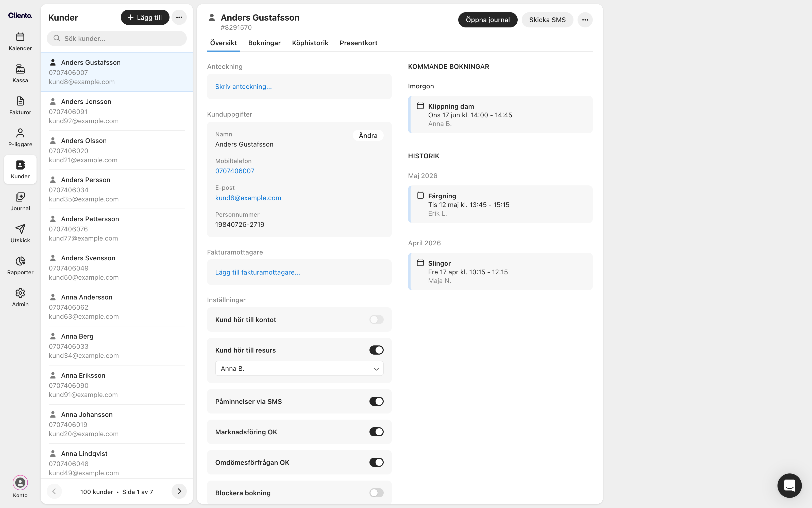This screenshot has height=508, width=812.
Task: Switch to the Översikt tab
Action: pyautogui.click(x=224, y=43)
